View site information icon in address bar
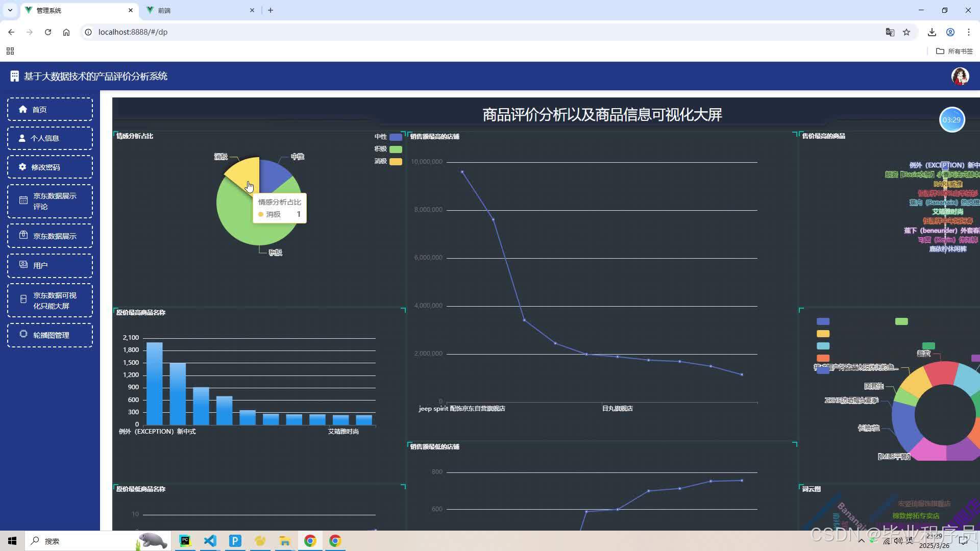Viewport: 980px width, 551px height. (x=88, y=32)
